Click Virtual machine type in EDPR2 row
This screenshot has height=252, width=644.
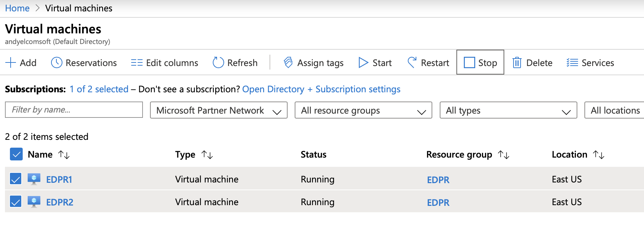click(207, 202)
